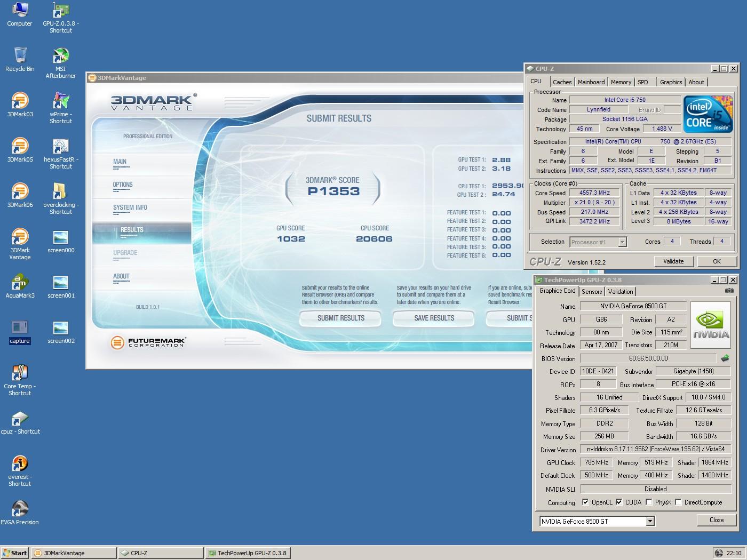Launch MSI Afterburner desktop shortcut

[x=61, y=63]
